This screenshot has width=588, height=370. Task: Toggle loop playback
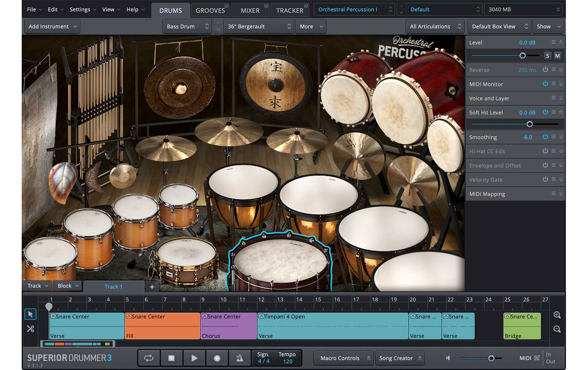149,358
